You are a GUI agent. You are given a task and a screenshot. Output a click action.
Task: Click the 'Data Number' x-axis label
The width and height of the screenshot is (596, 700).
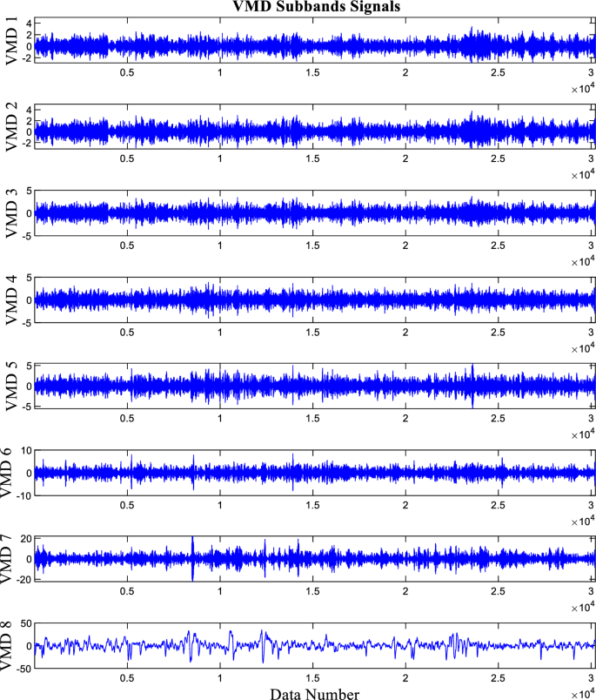point(314,694)
